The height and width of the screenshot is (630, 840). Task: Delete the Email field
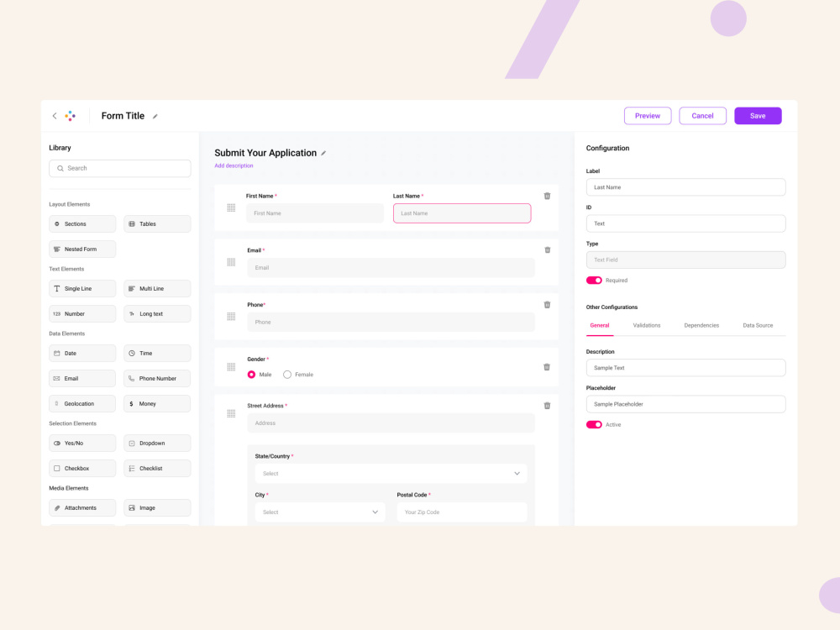click(547, 250)
